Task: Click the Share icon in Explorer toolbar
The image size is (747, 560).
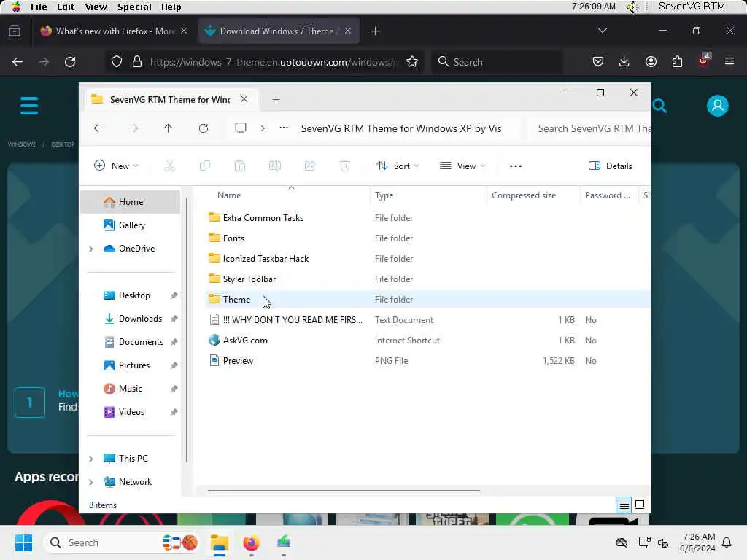Action: (x=309, y=166)
